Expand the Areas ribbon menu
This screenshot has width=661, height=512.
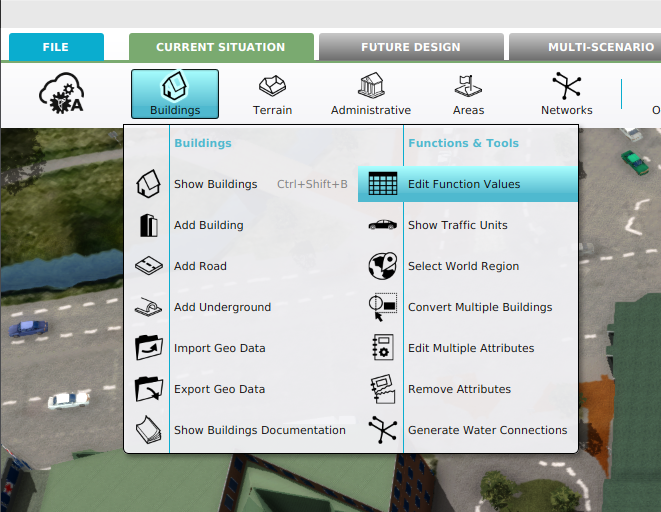(x=468, y=94)
